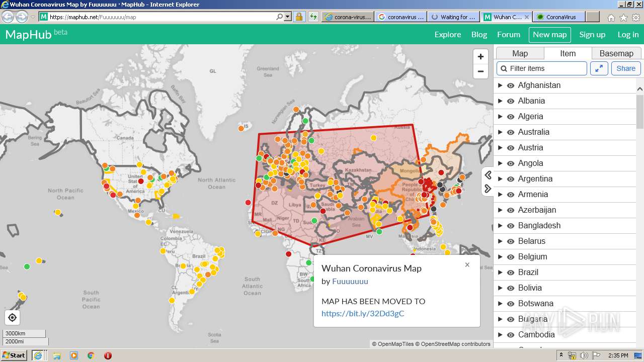Close the Wuhan Coronavirus Map popup
Image resolution: width=644 pixels, height=362 pixels.
[x=467, y=265]
